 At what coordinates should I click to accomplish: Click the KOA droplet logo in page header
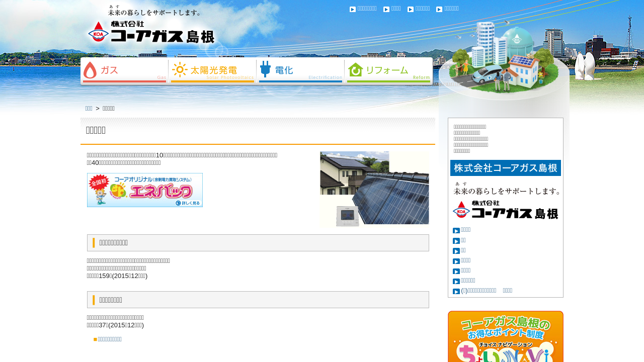click(98, 33)
